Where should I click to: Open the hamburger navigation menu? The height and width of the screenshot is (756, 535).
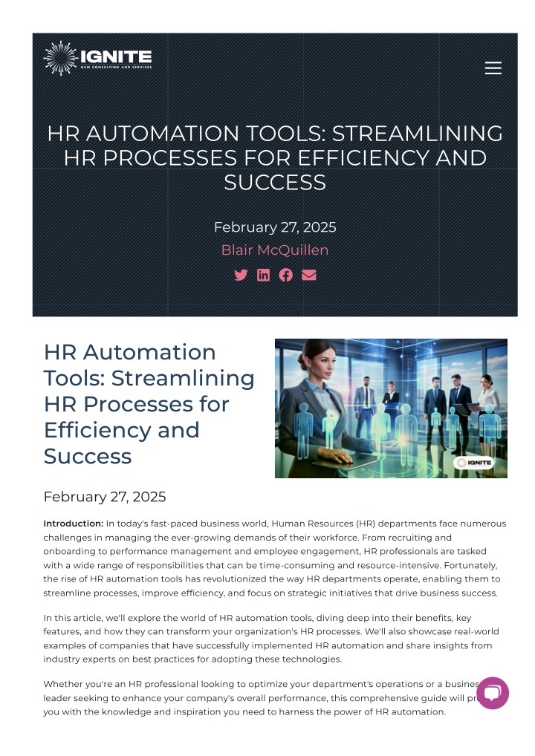(493, 68)
